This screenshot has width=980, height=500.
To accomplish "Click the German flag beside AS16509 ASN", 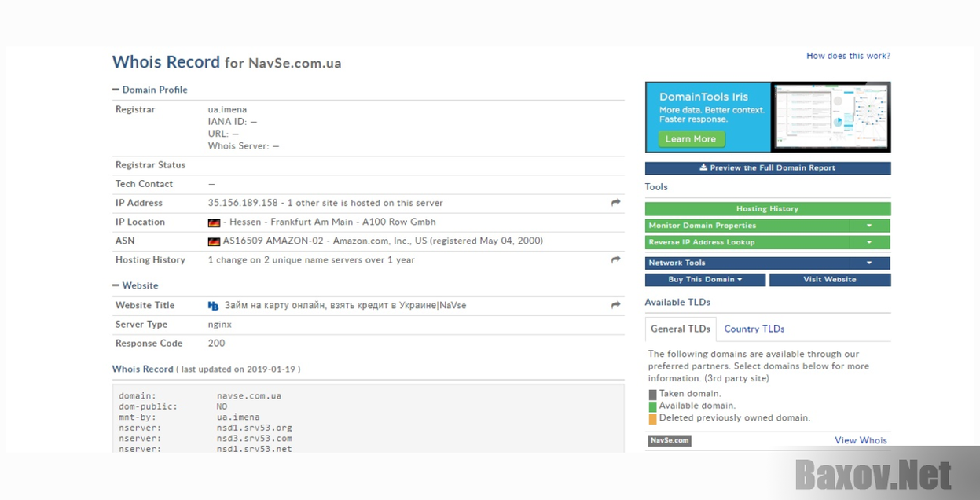I will click(x=214, y=241).
